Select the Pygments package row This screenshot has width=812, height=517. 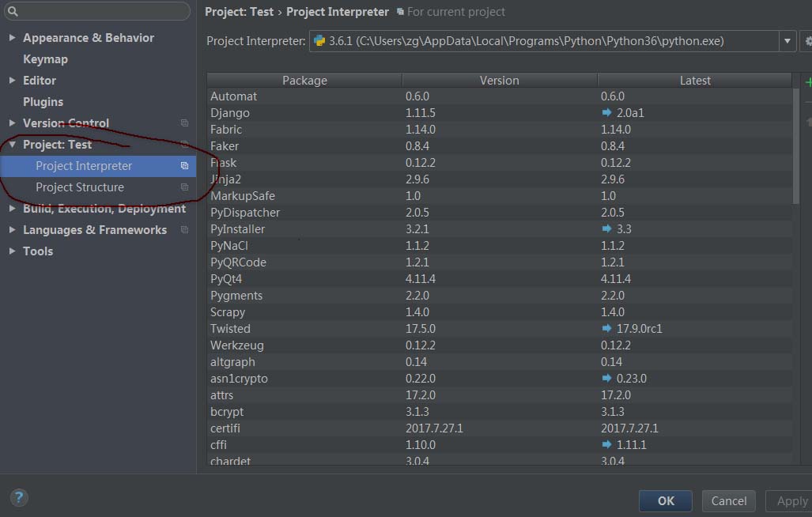499,295
